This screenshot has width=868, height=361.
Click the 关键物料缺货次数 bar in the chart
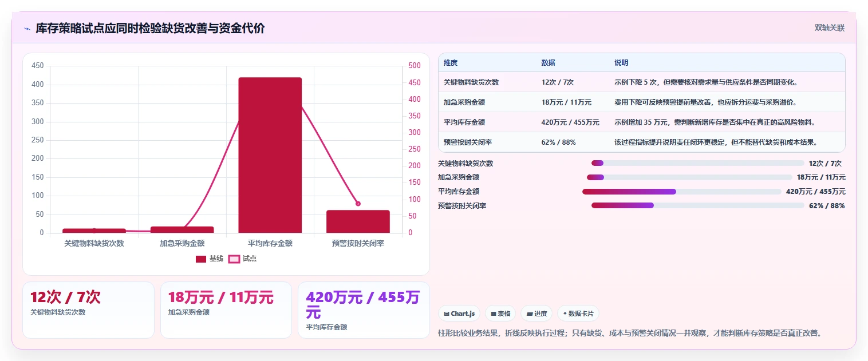(94, 231)
